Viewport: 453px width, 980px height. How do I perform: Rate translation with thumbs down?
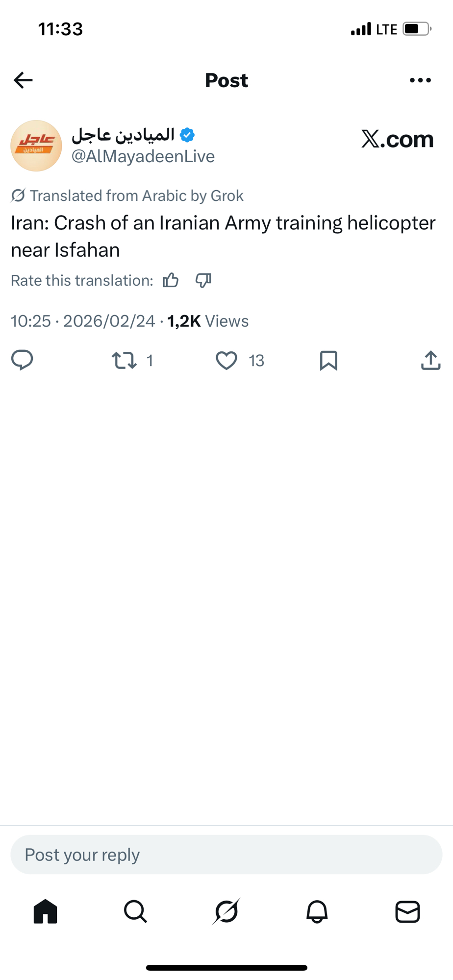coord(203,280)
